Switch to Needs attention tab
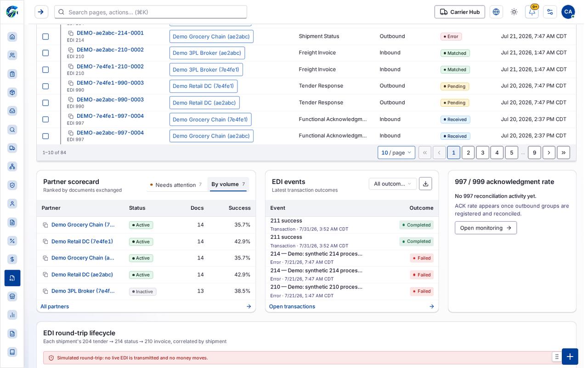This screenshot has height=368, width=588. click(176, 185)
